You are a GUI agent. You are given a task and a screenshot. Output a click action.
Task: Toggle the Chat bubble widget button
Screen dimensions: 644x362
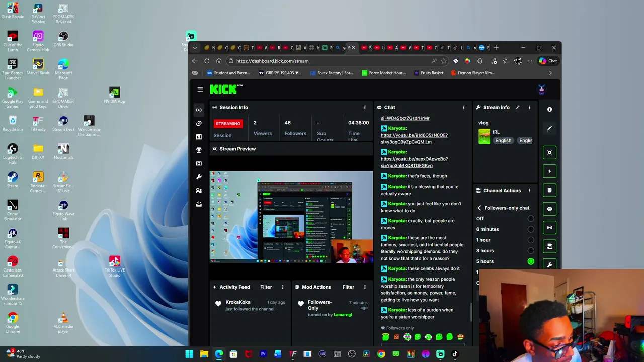pos(549,209)
